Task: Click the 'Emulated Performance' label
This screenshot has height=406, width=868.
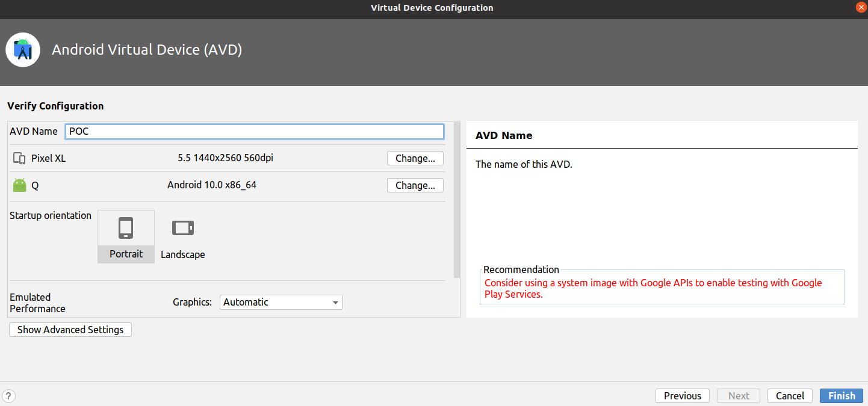Action: coord(37,303)
